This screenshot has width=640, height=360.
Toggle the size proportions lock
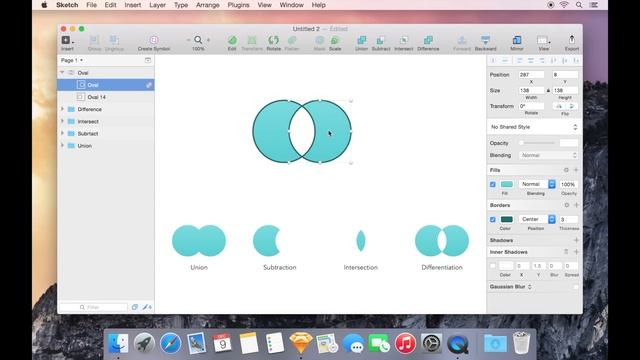[x=548, y=90]
